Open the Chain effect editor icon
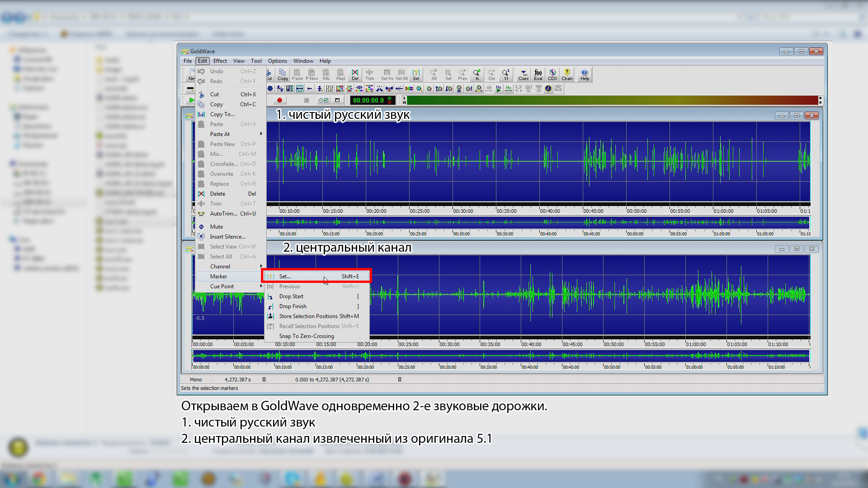The width and height of the screenshot is (868, 488). click(x=567, y=75)
